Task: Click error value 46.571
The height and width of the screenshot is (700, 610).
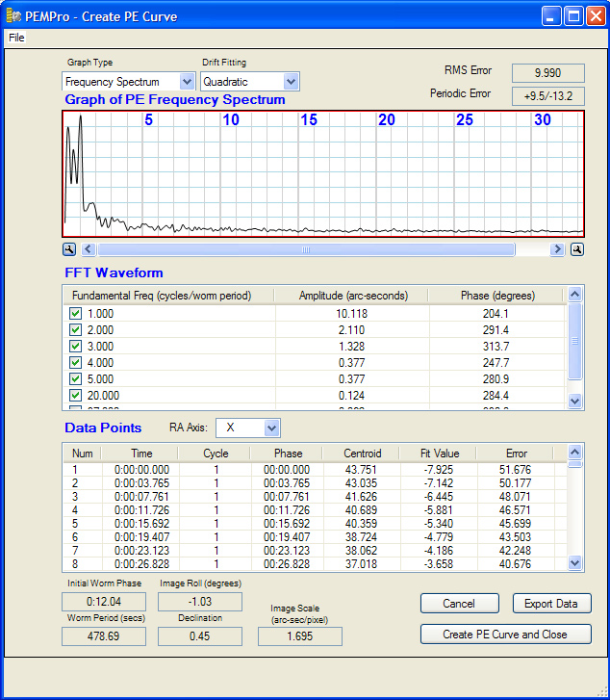Action: (515, 509)
